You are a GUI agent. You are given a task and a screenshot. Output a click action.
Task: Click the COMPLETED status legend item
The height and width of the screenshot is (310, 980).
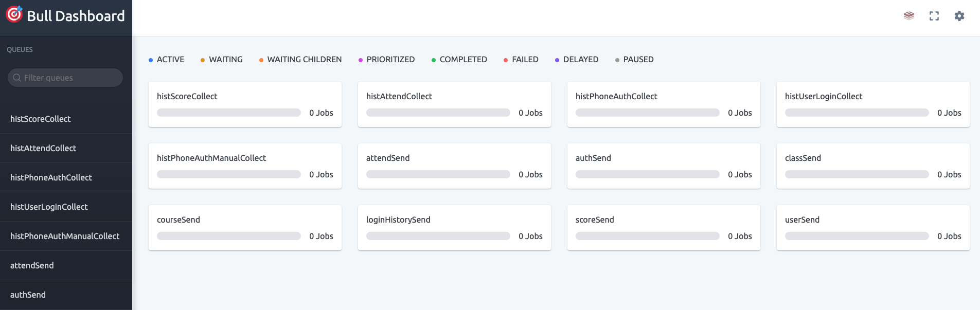click(463, 60)
